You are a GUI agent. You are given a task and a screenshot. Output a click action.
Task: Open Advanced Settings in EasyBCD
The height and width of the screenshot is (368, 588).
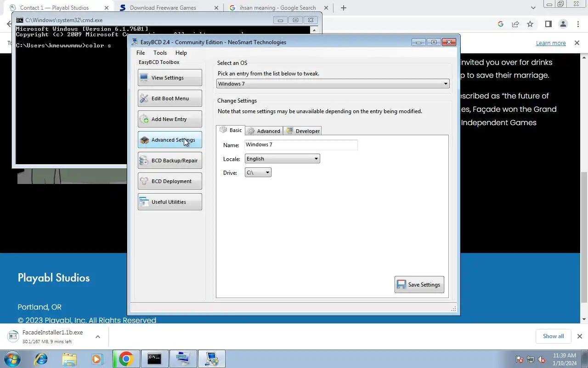(170, 139)
